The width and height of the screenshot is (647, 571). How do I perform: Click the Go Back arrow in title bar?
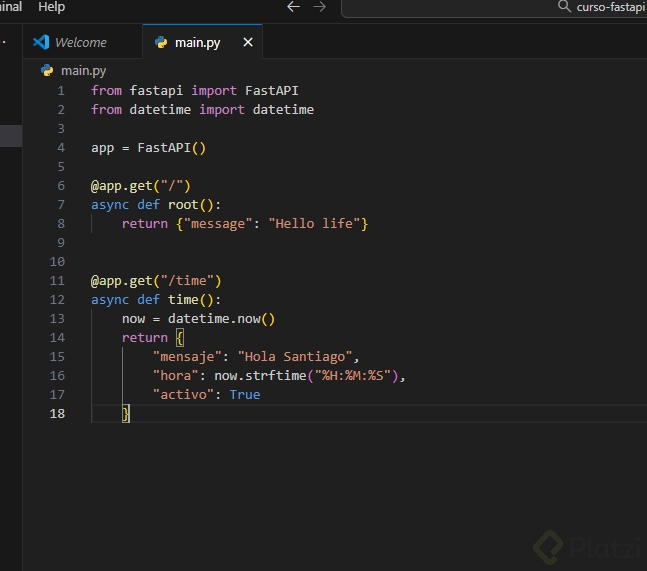point(293,7)
